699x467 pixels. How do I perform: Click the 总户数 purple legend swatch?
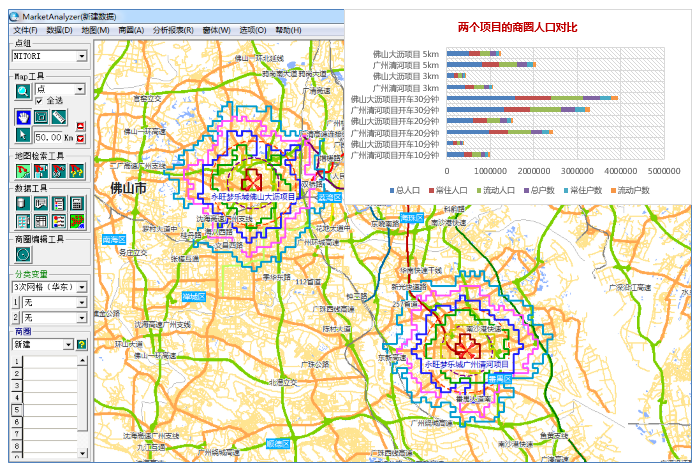point(526,190)
